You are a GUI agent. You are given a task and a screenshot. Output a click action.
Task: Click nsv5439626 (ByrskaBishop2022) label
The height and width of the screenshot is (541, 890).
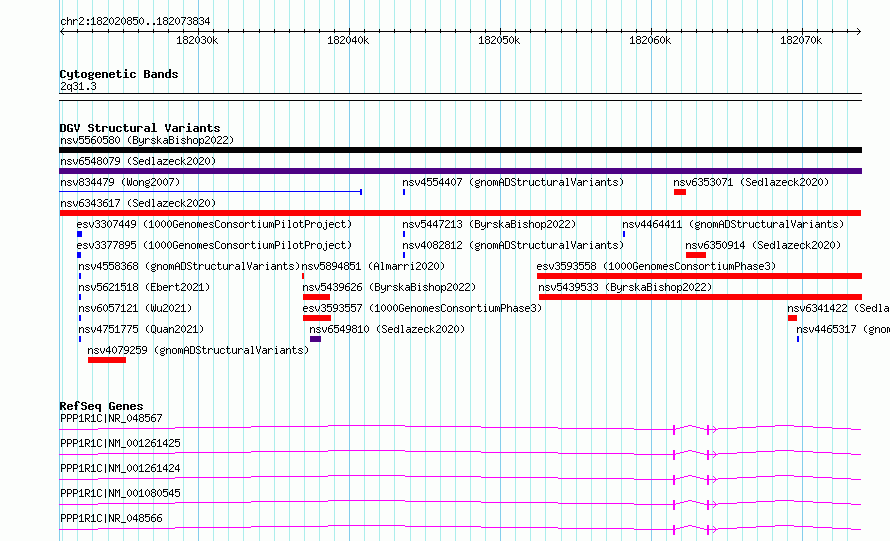(x=389, y=287)
